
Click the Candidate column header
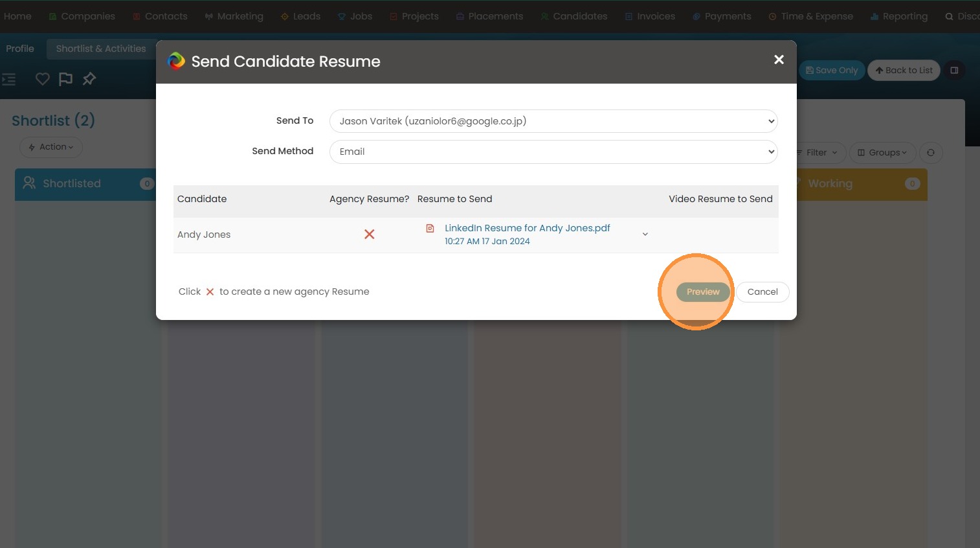(x=202, y=199)
